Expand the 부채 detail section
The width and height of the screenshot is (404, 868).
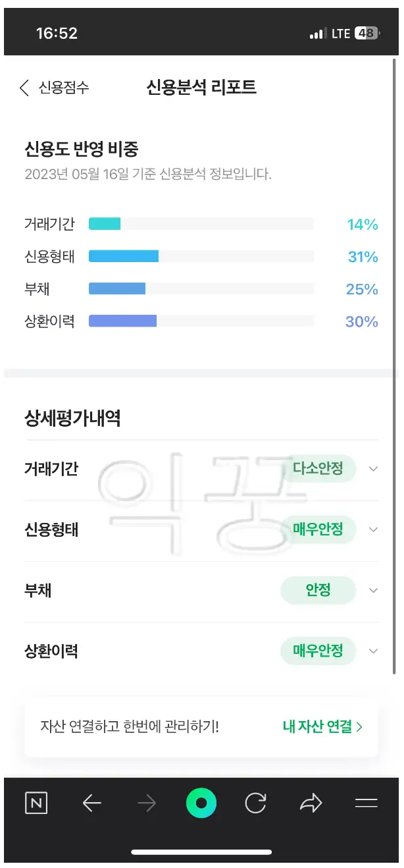coord(373,590)
